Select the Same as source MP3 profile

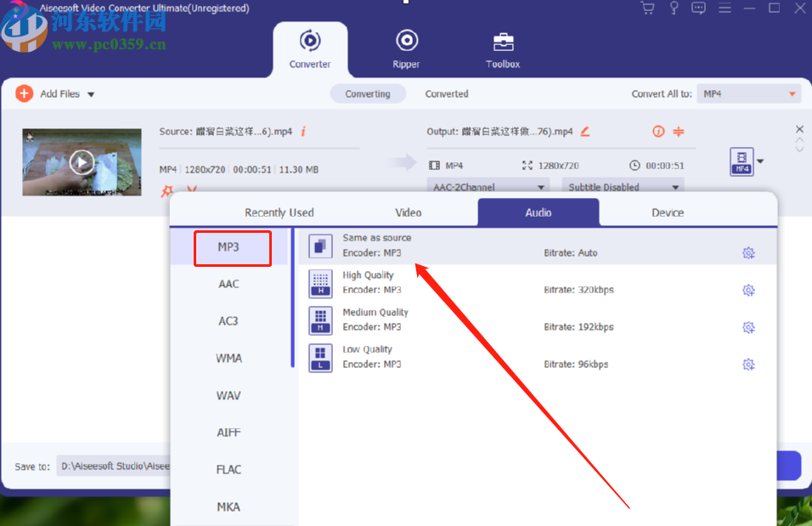[x=377, y=245]
